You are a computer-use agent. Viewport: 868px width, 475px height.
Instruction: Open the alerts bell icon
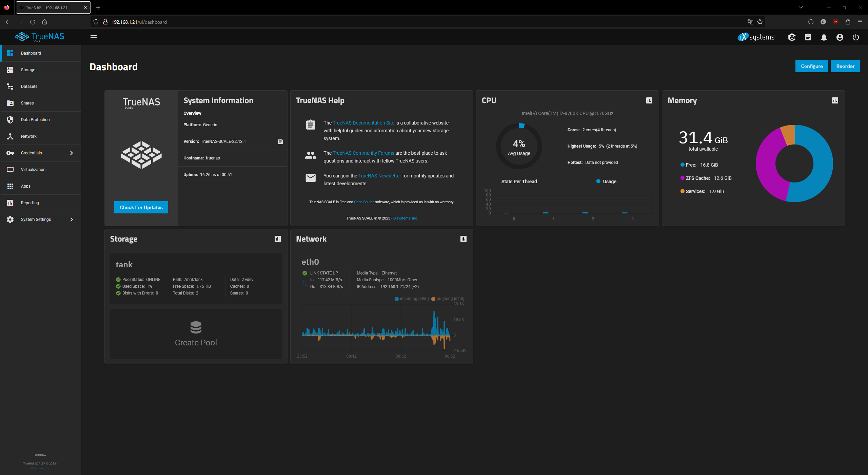(824, 37)
